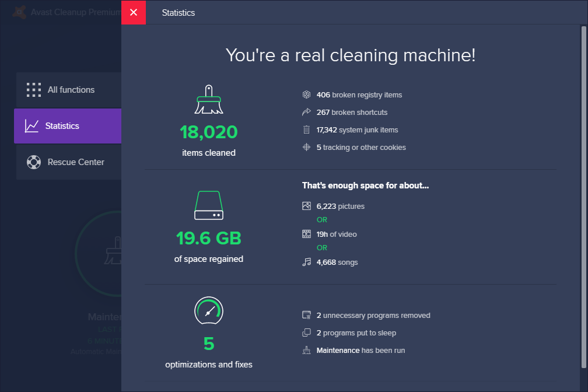588x392 pixels.
Task: Click the music note icon beside 4,668 songs
Action: pos(306,262)
